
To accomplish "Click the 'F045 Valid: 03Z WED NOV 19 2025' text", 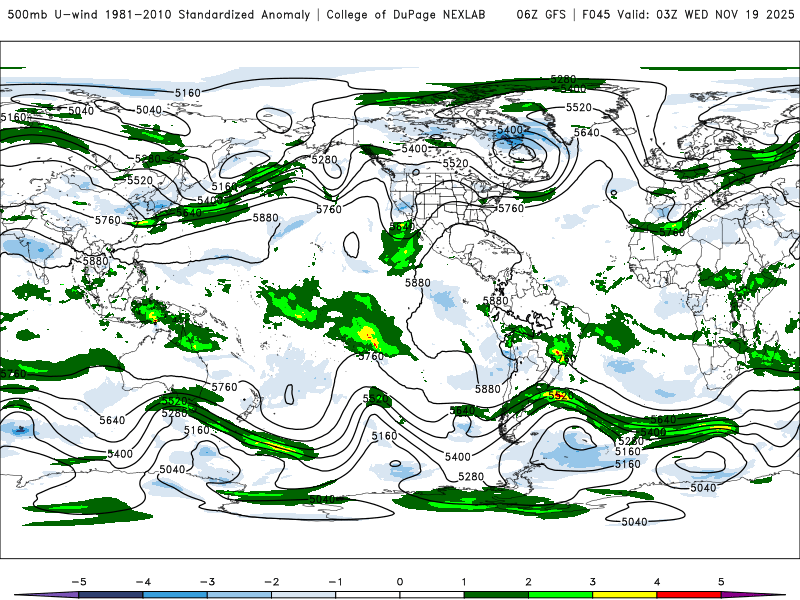I will [688, 14].
